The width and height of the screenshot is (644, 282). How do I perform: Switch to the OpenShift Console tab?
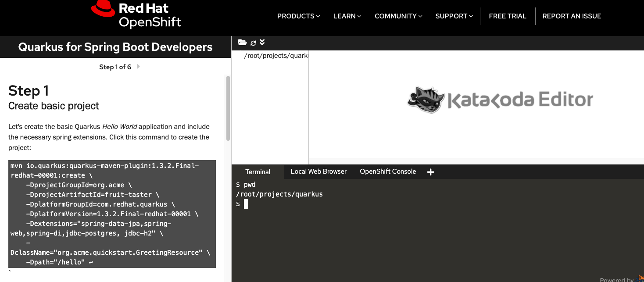pos(388,171)
